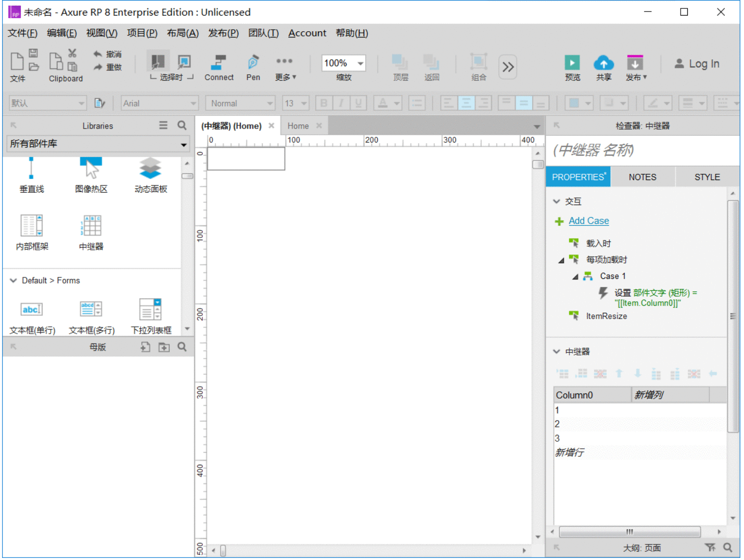Toggle italic formatting
Viewport: 744px width, 560px height.
[x=341, y=103]
